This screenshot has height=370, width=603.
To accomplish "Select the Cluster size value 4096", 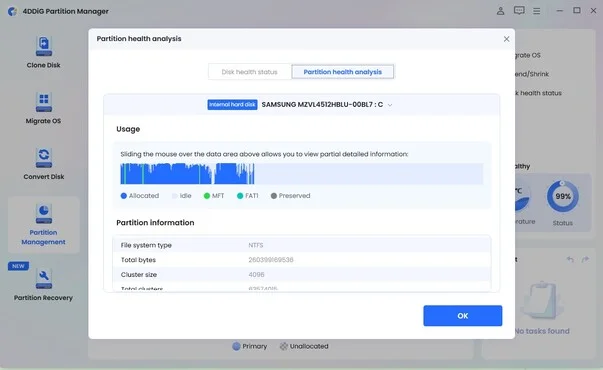I will click(256, 275).
